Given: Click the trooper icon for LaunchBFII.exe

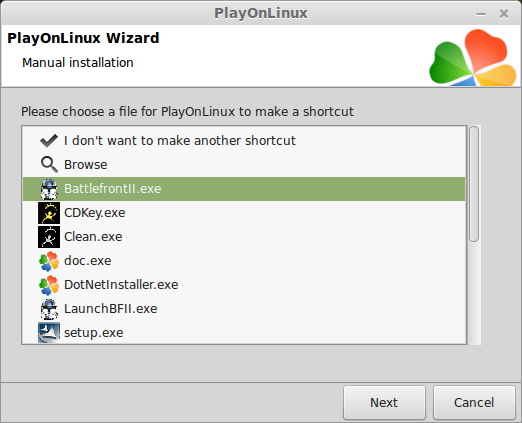Looking at the screenshot, I should [x=49, y=309].
